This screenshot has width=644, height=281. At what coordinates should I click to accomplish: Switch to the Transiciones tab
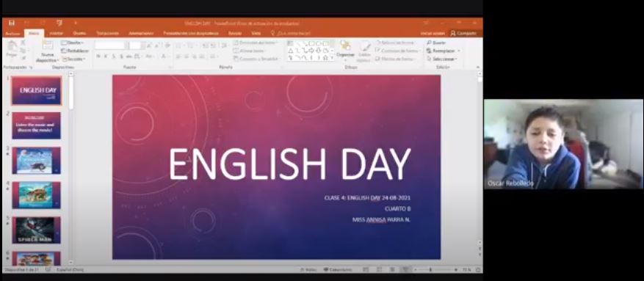tap(108, 34)
